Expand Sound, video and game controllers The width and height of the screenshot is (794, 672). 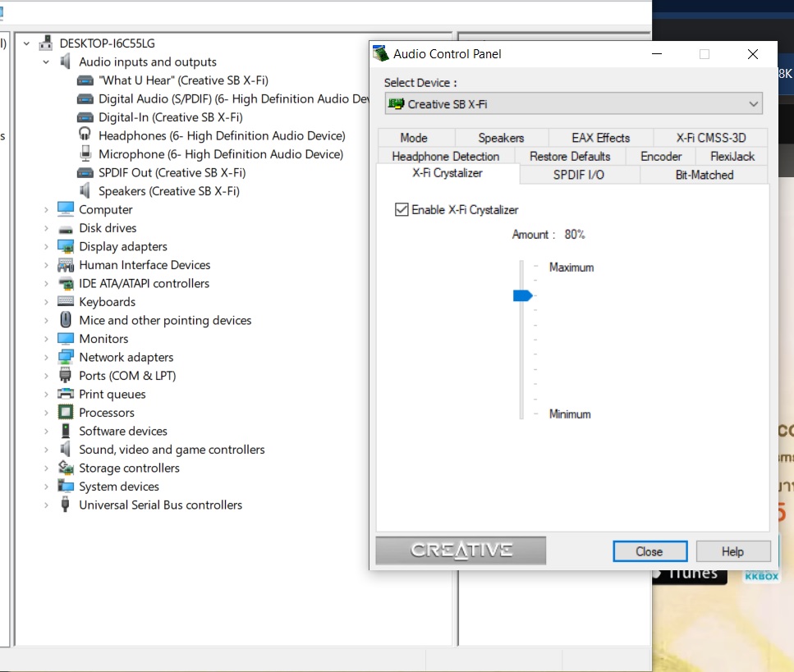(46, 450)
